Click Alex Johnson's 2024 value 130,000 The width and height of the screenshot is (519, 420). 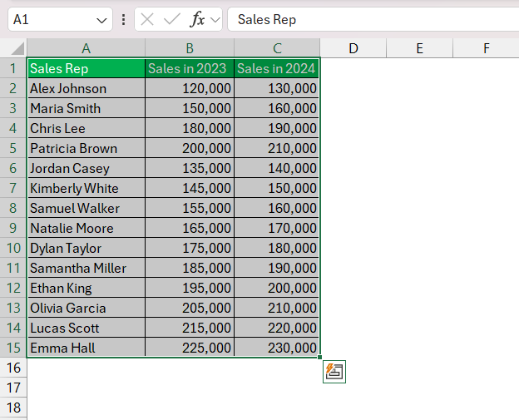(x=277, y=88)
